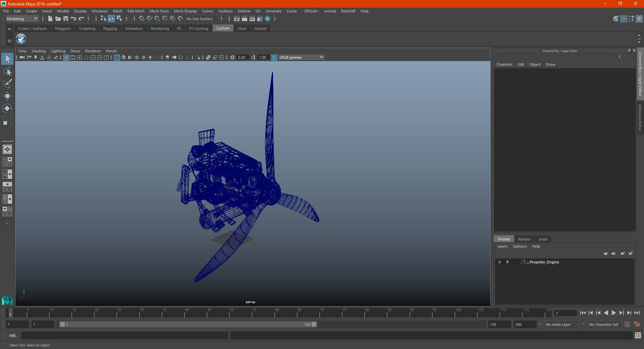Click the current frame input field
This screenshot has width=644, height=349.
[x=566, y=313]
